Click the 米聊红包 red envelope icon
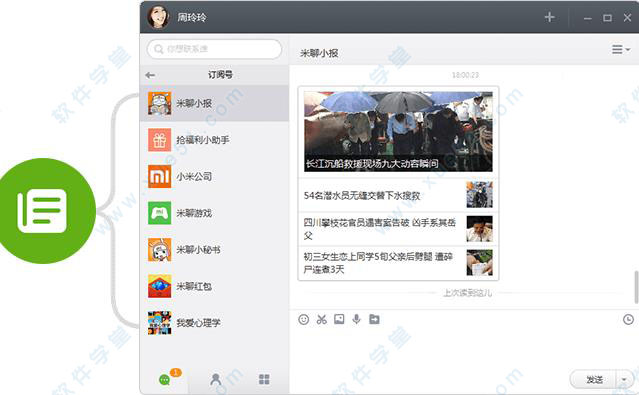This screenshot has height=395, width=639. [159, 286]
